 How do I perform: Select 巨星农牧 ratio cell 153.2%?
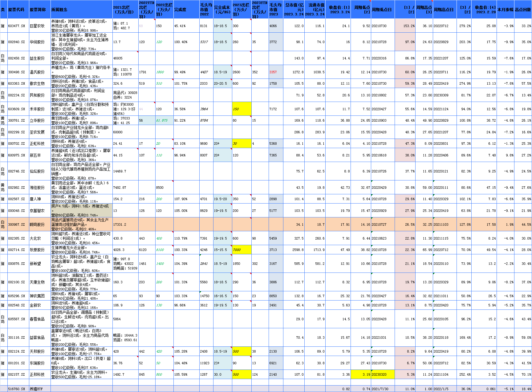coord(405,26)
